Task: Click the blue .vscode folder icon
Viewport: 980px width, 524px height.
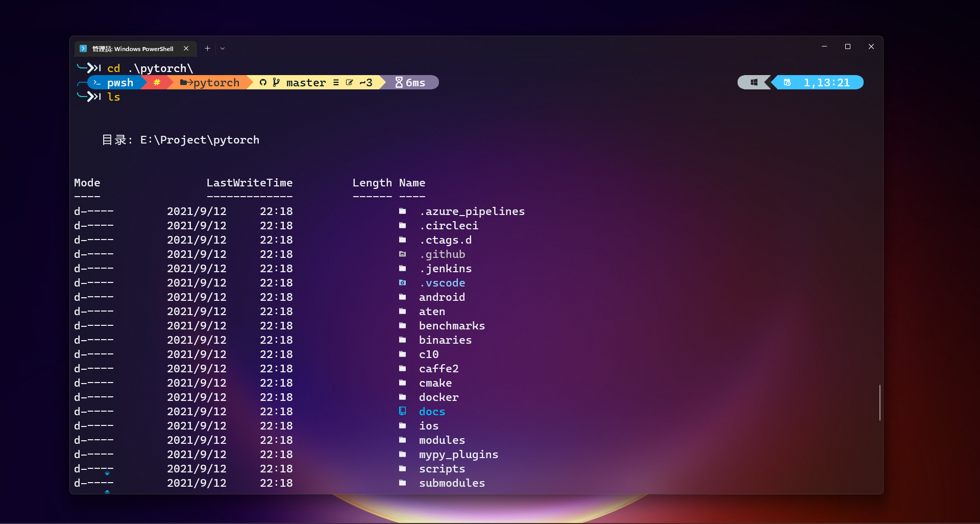Action: [402, 283]
